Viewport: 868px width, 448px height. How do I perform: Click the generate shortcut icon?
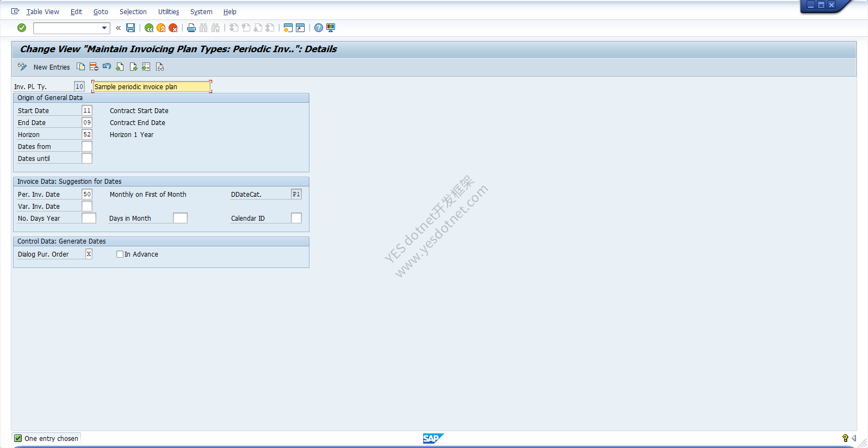coord(300,28)
